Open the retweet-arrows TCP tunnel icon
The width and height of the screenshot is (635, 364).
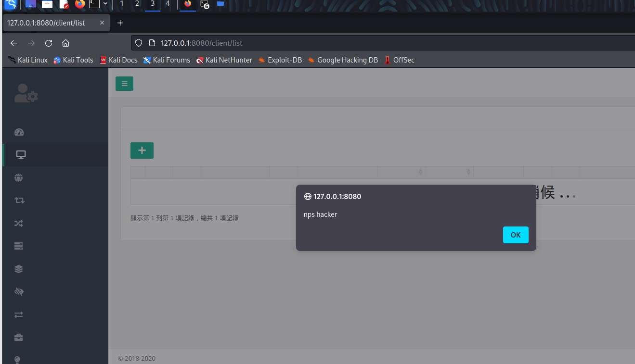tap(19, 201)
